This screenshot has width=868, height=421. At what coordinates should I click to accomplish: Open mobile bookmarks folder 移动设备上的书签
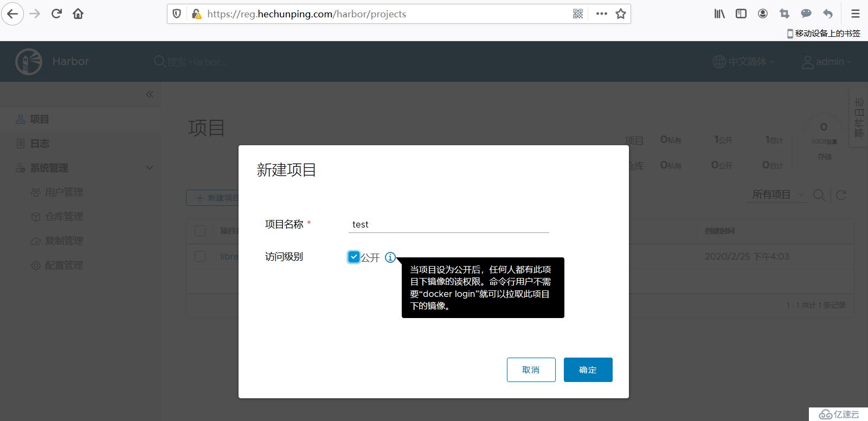point(824,34)
